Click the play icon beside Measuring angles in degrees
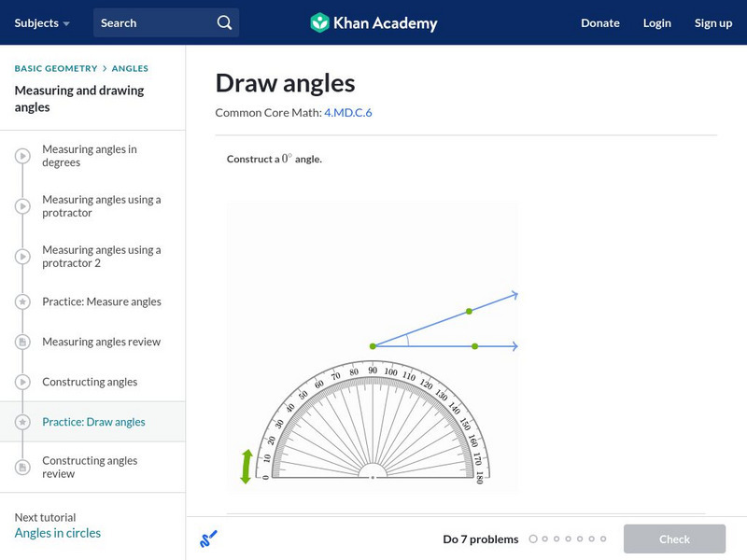747x560 pixels. [22, 156]
